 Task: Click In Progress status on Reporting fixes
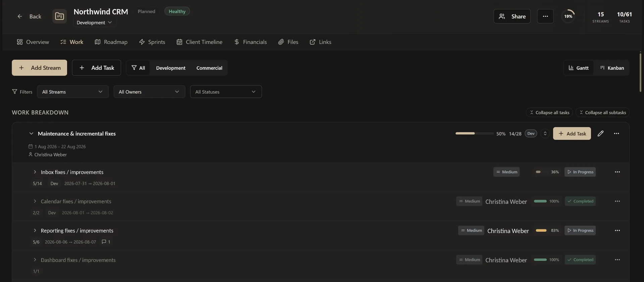[580, 231]
